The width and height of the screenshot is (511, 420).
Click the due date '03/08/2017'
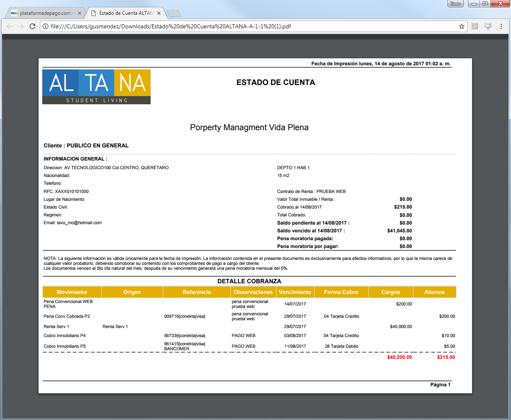point(295,335)
